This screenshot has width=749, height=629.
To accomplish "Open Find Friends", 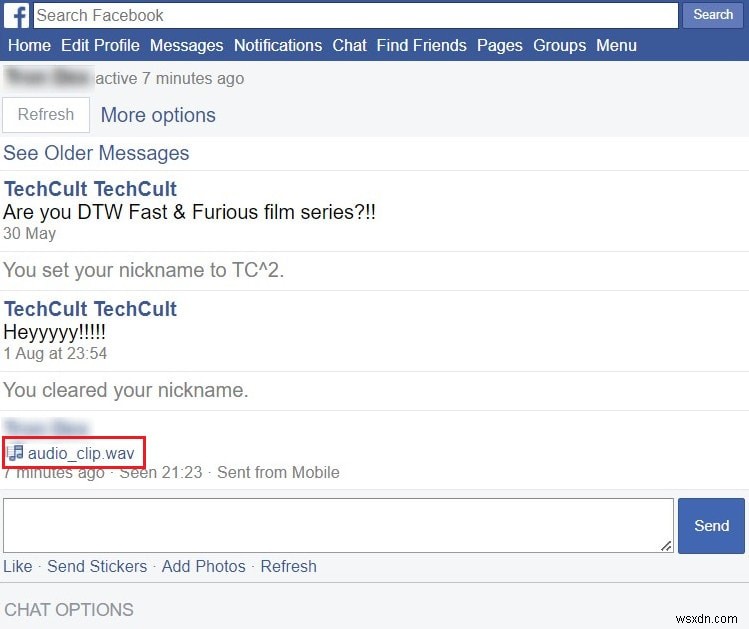I will [421, 45].
